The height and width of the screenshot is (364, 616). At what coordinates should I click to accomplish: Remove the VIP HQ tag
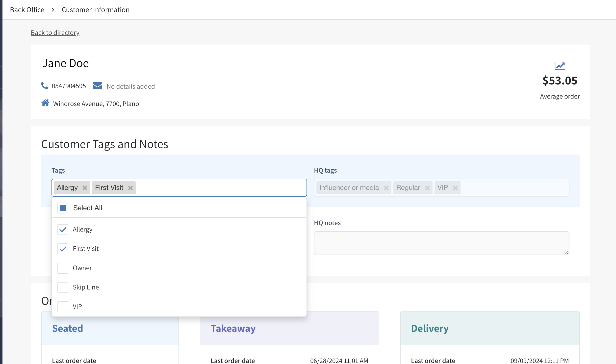[x=455, y=188]
